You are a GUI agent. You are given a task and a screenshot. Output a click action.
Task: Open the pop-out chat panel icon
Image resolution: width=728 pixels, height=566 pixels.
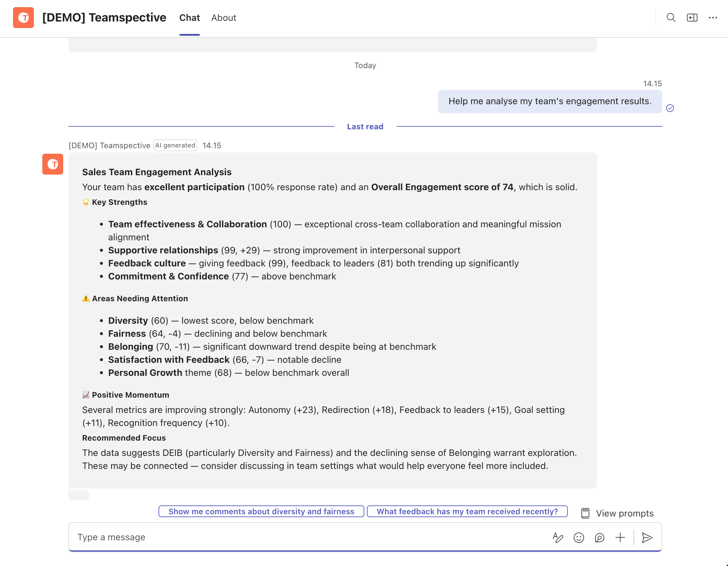coord(692,18)
